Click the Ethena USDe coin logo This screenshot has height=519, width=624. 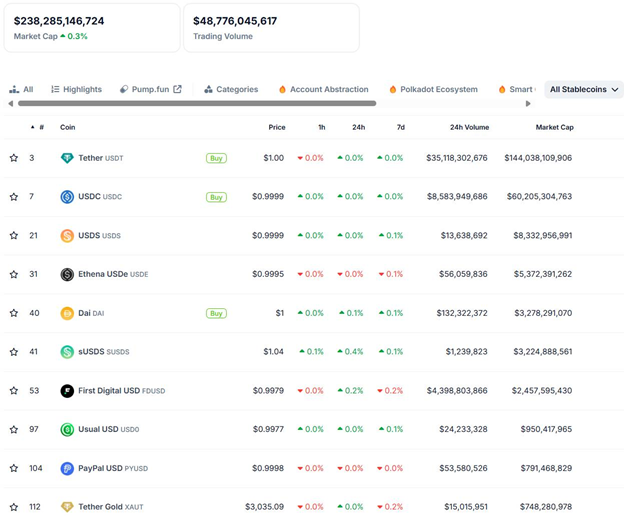pos(67,274)
